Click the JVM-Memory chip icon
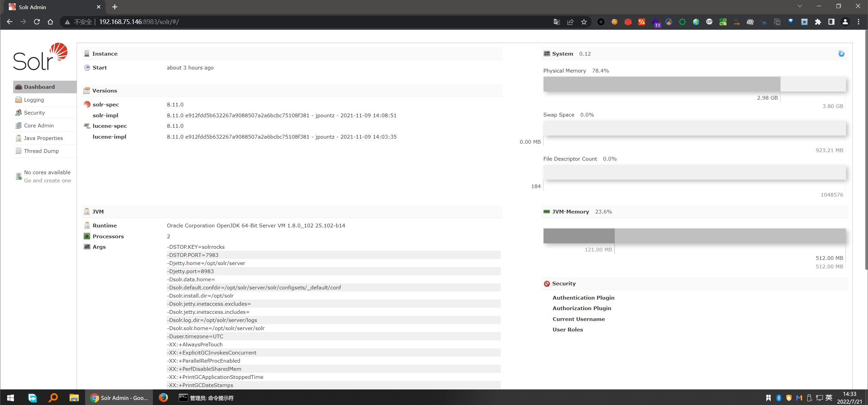This screenshot has width=868, height=405. point(547,211)
